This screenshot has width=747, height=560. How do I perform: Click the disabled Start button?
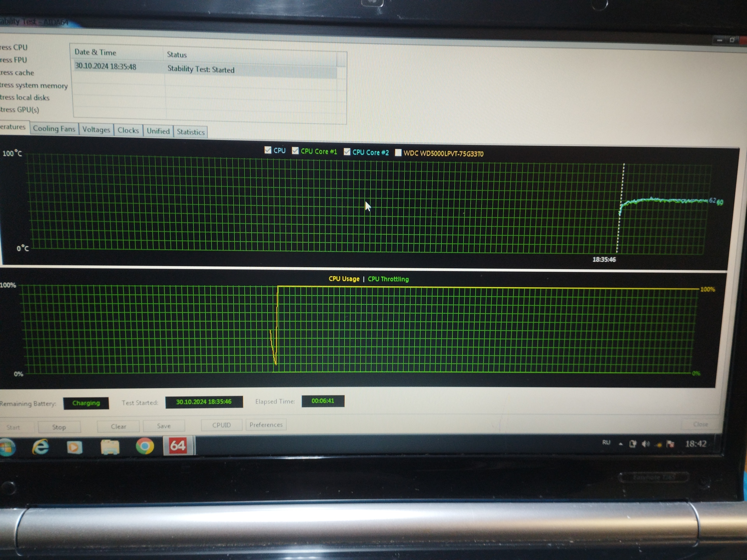pyautogui.click(x=16, y=427)
